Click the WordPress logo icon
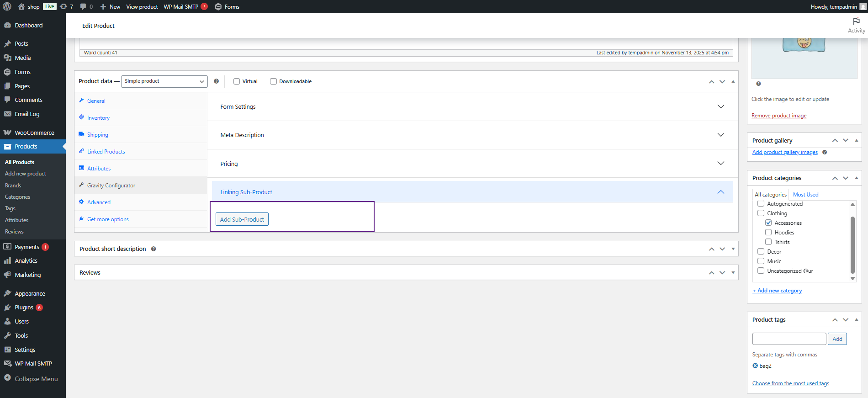Viewport: 868px width, 398px height. click(x=7, y=6)
